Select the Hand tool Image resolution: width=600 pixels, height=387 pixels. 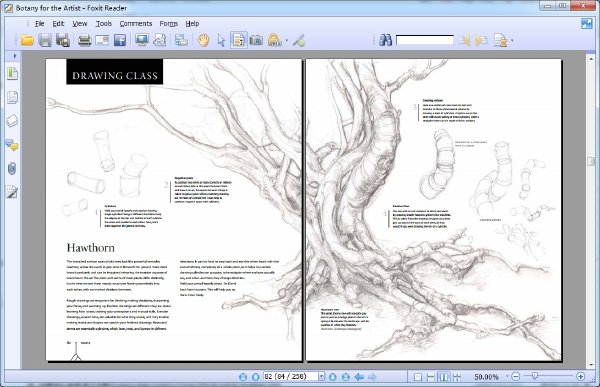(204, 40)
